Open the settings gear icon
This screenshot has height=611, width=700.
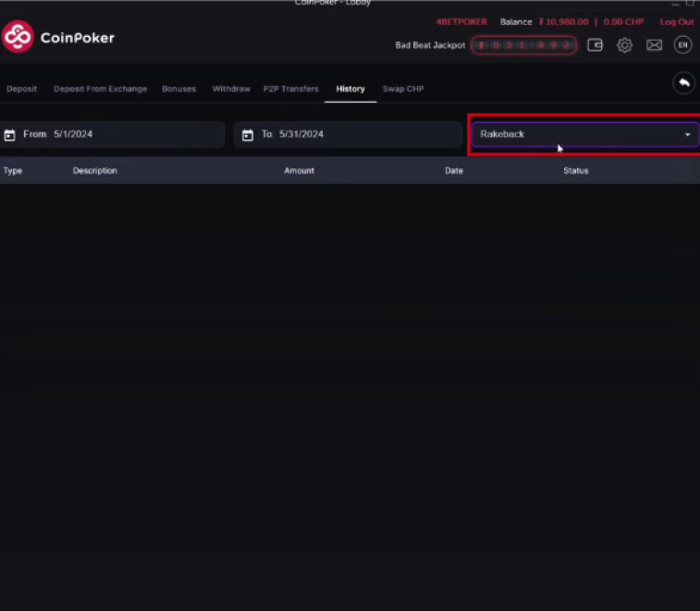tap(624, 44)
